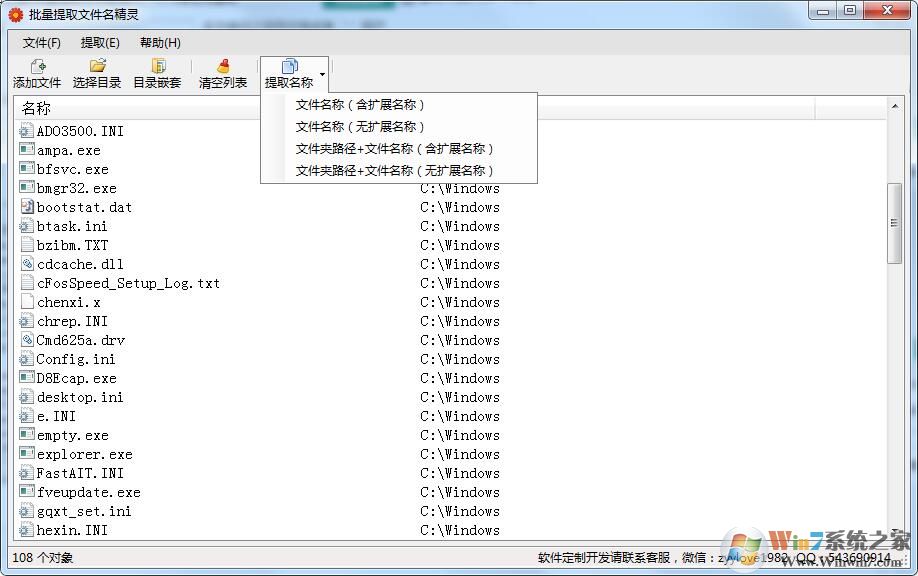
Task: Click the 目录嵌套 (Nested Directories) toolbar icon
Action: 158,72
